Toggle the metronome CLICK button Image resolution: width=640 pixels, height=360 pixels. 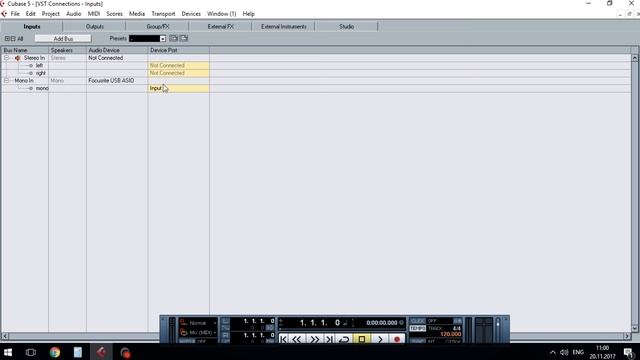[x=418, y=321]
